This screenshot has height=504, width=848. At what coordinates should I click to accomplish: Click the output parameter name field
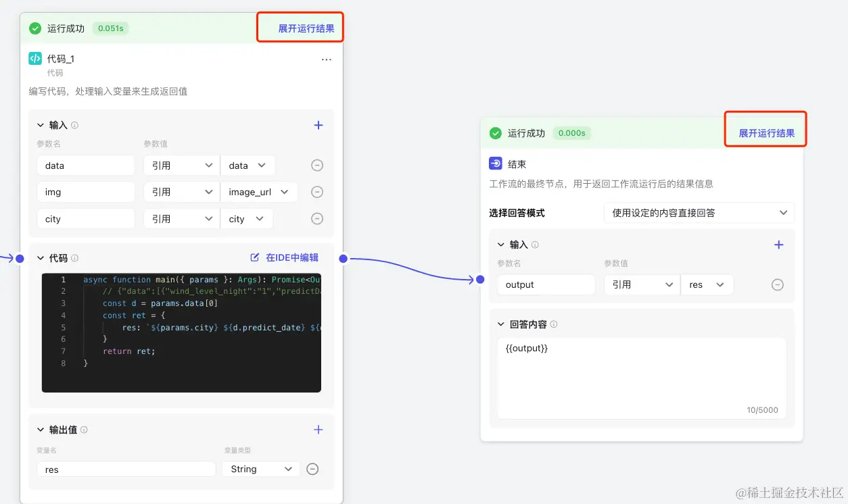546,285
